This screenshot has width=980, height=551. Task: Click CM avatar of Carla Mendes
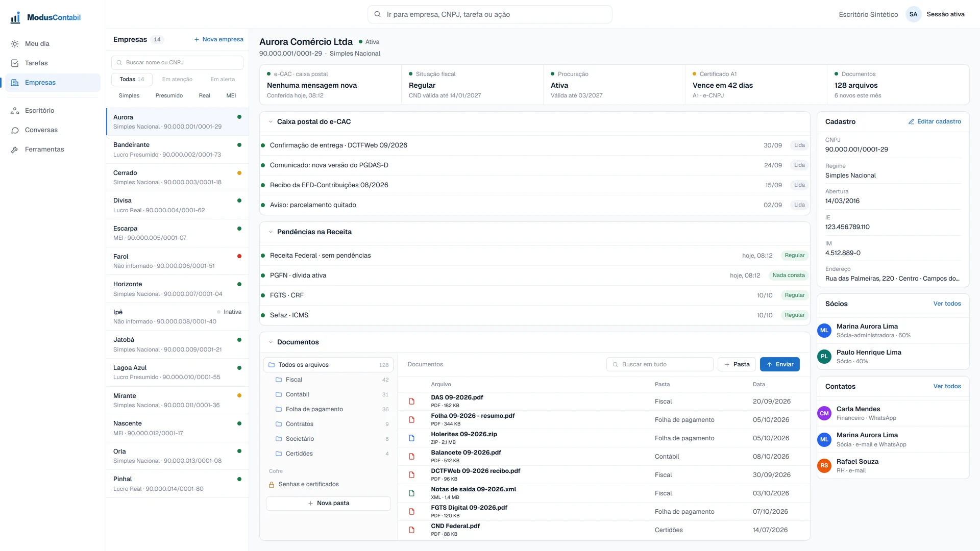click(x=824, y=413)
